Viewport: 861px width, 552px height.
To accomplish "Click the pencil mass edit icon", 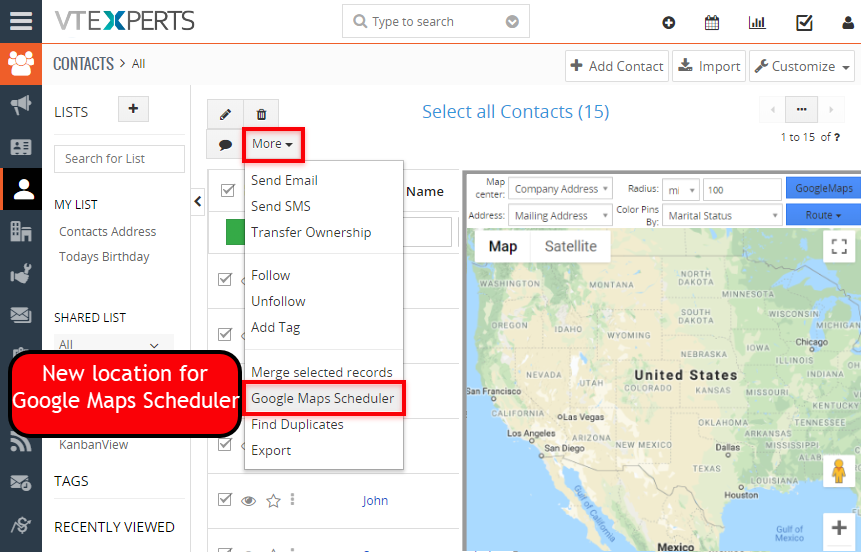I will coord(225,114).
